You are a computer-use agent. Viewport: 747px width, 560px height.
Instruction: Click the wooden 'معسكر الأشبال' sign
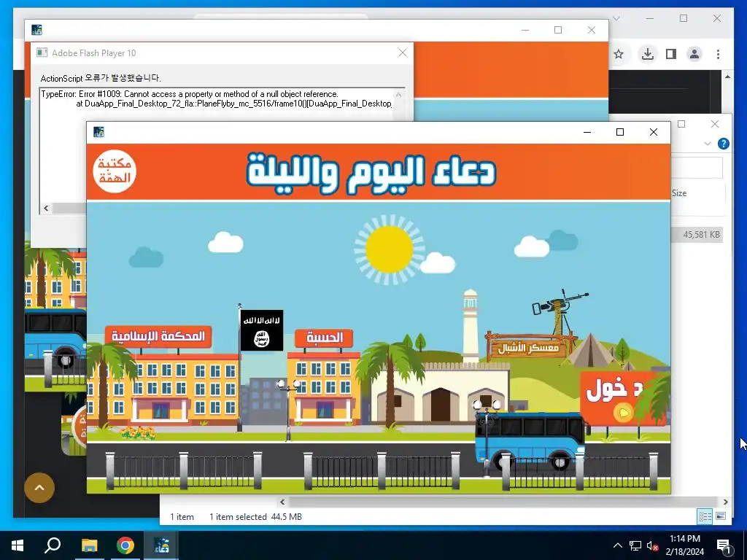529,347
